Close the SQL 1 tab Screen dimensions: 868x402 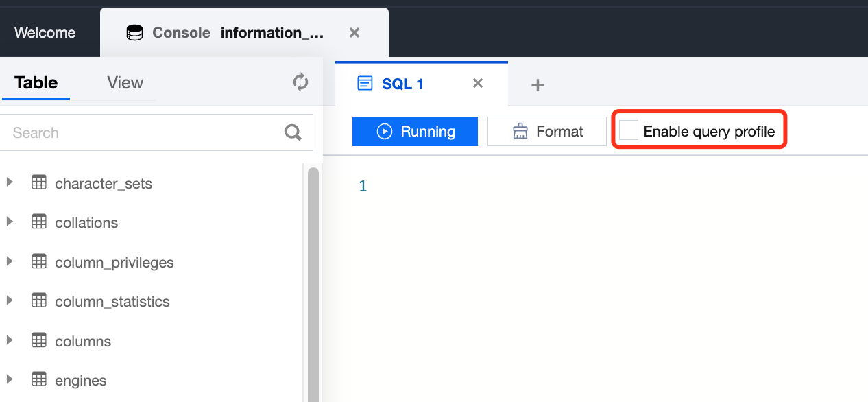pos(478,83)
